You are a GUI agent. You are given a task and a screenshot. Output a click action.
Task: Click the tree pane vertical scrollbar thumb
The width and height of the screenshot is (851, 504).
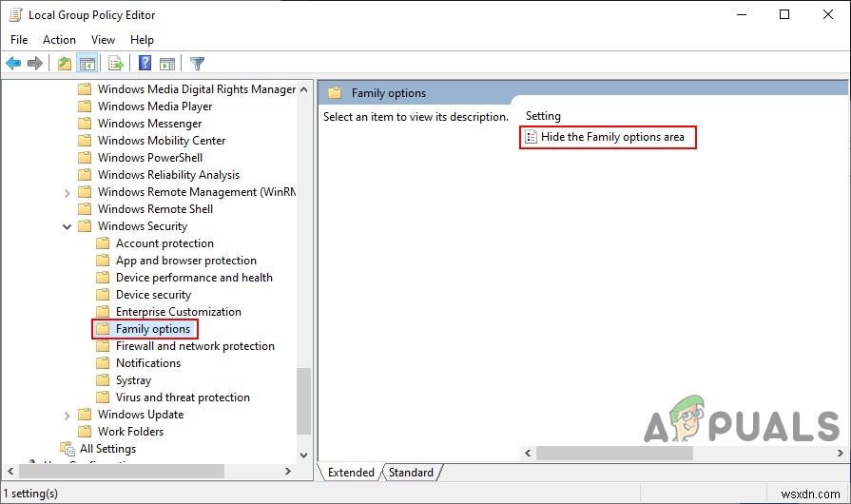pyautogui.click(x=304, y=401)
